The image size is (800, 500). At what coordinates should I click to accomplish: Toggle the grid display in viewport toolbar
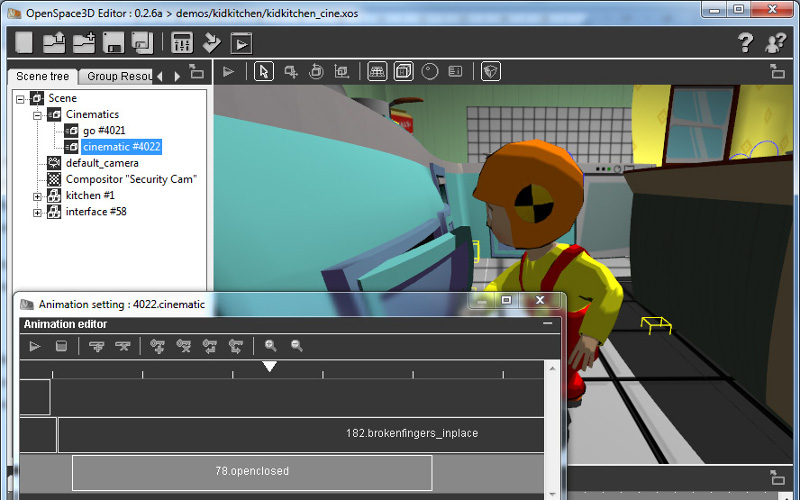click(x=377, y=71)
